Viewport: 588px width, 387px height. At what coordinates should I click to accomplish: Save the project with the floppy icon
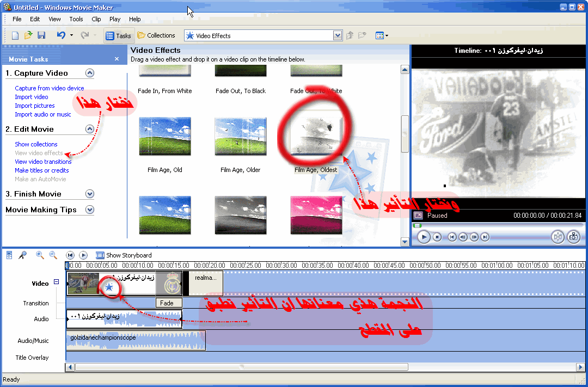[41, 35]
